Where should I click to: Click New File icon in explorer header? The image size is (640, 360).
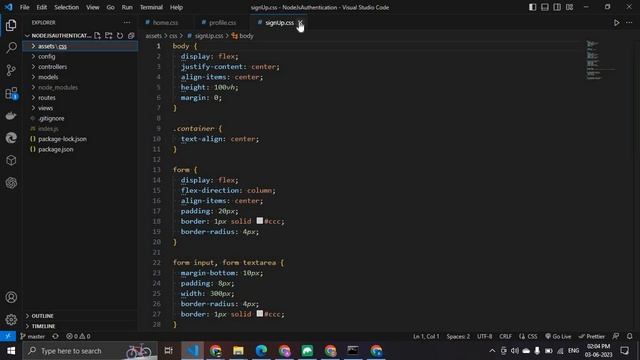click(x=97, y=36)
